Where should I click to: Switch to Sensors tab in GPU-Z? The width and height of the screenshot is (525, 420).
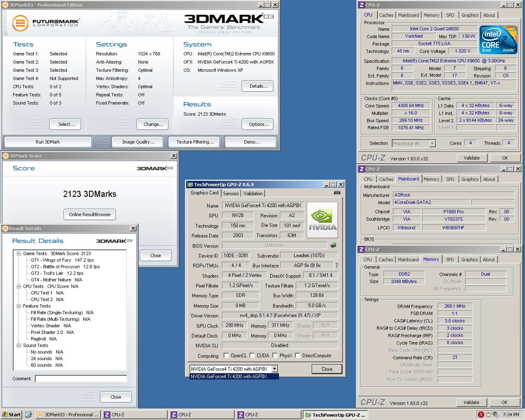231,194
